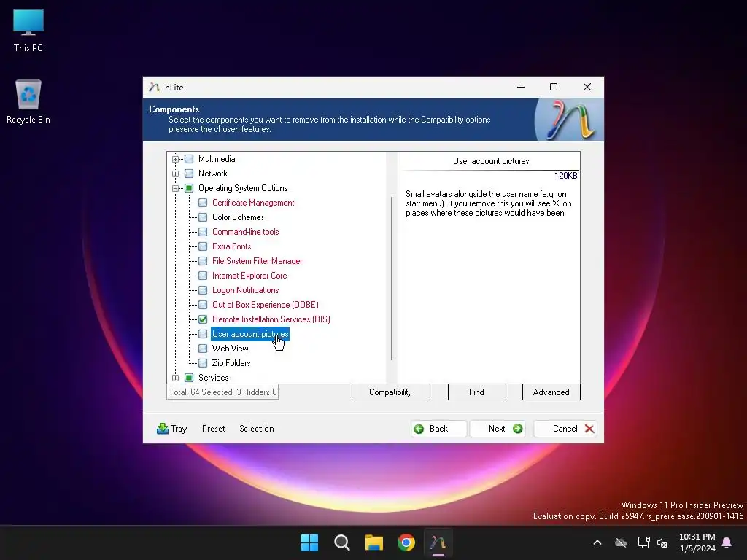Click the nLite taskbar icon
This screenshot has width=747, height=560.
[x=438, y=542]
